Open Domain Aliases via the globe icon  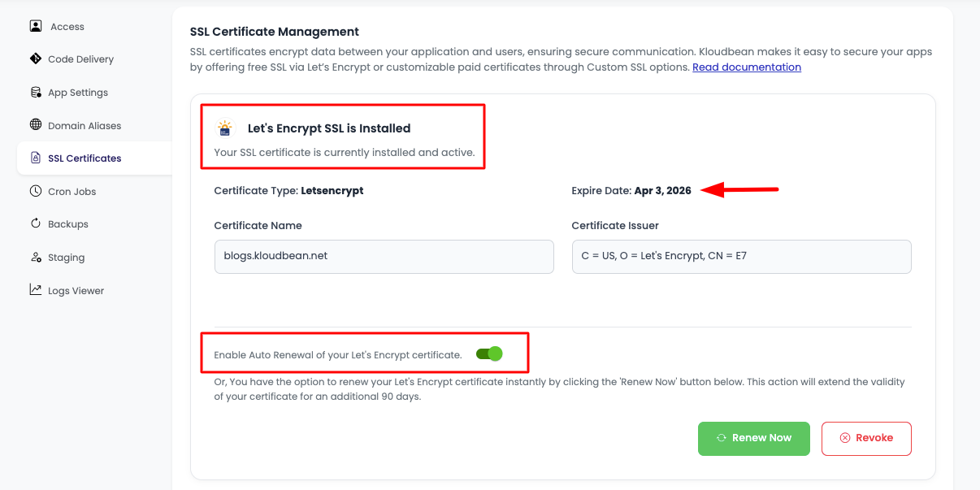click(35, 125)
